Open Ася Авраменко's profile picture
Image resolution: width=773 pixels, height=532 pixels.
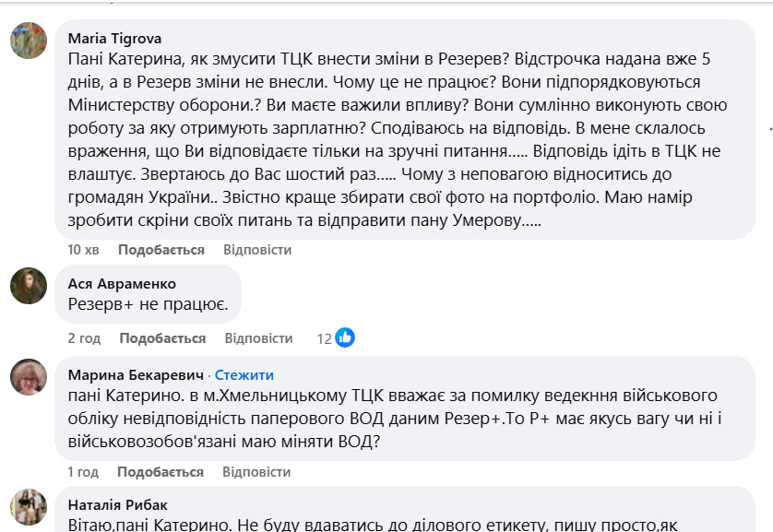(x=29, y=286)
